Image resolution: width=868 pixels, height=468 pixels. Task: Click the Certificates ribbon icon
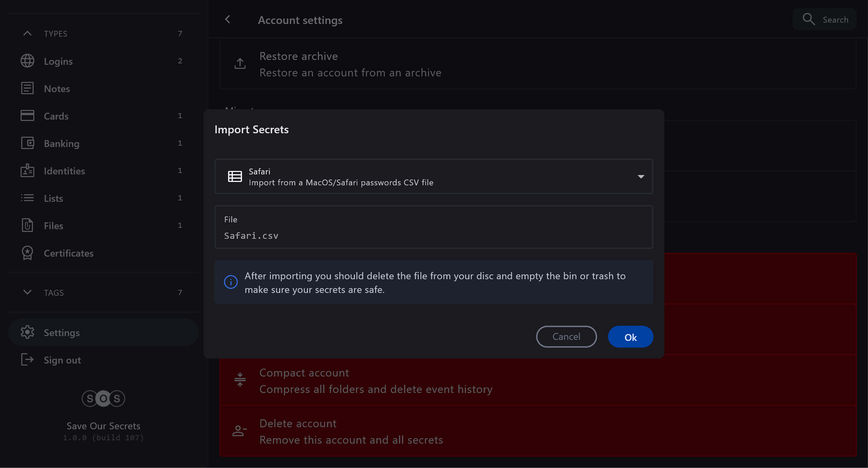click(x=27, y=253)
